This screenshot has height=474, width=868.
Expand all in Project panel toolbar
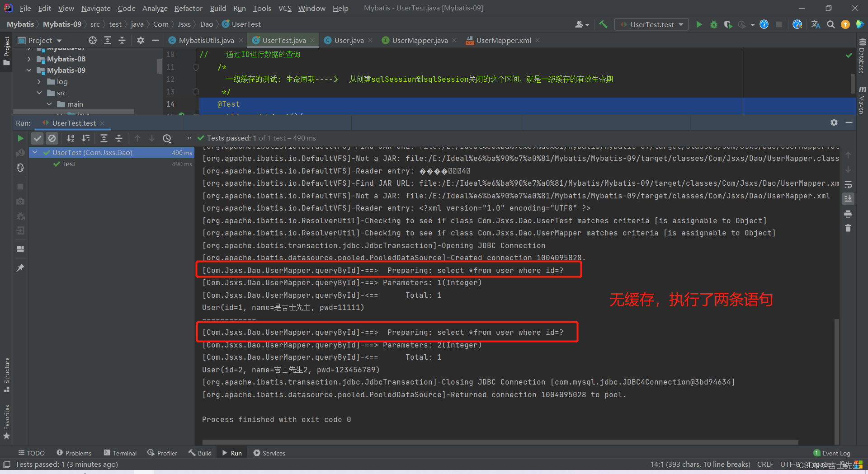108,40
